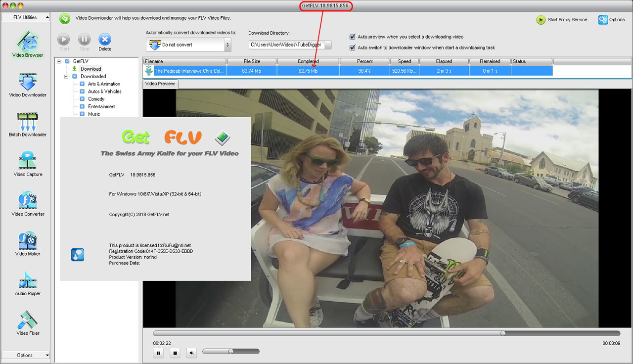Select The Pedicab Interviews Chris Col... download row

point(348,71)
